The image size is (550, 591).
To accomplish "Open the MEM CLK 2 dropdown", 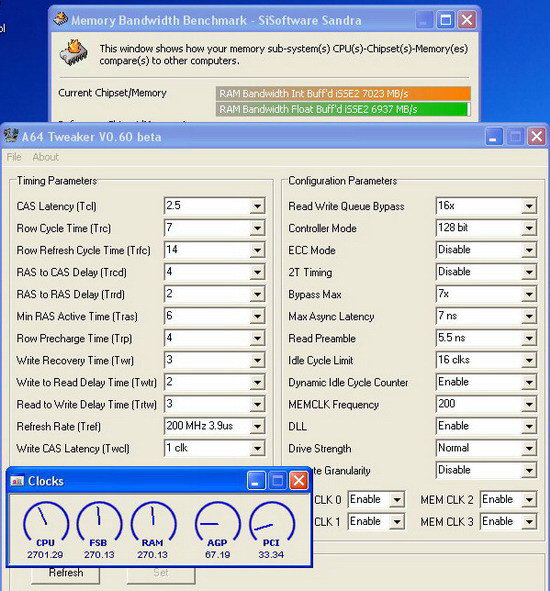I will coord(529,500).
